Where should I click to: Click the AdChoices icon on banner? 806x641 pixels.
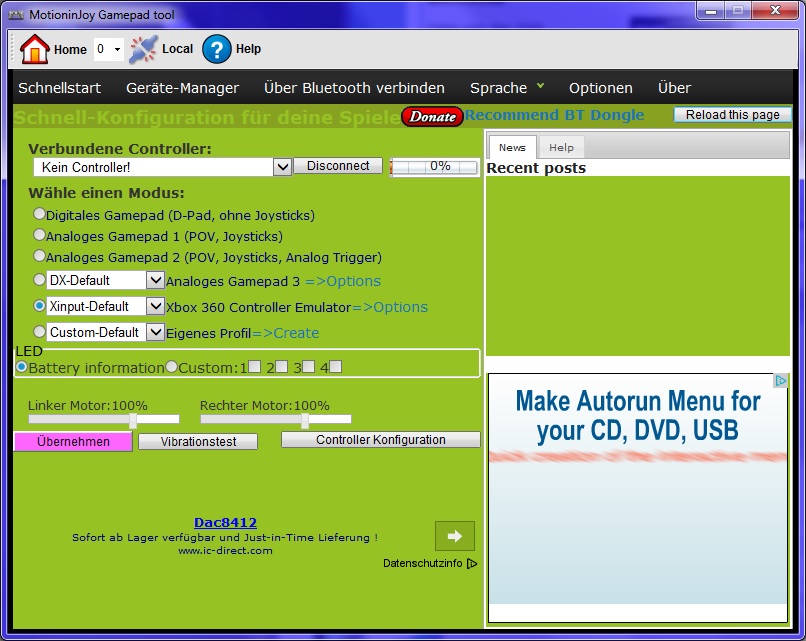click(781, 380)
